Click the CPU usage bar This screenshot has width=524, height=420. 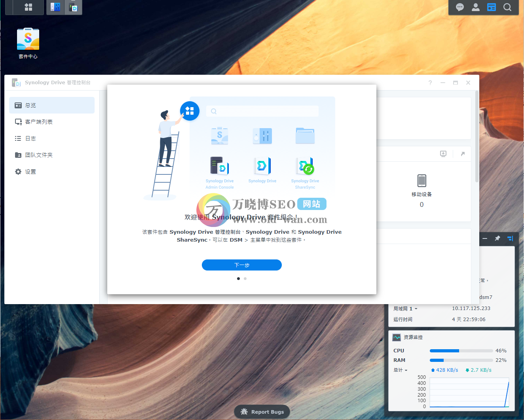[461, 351]
